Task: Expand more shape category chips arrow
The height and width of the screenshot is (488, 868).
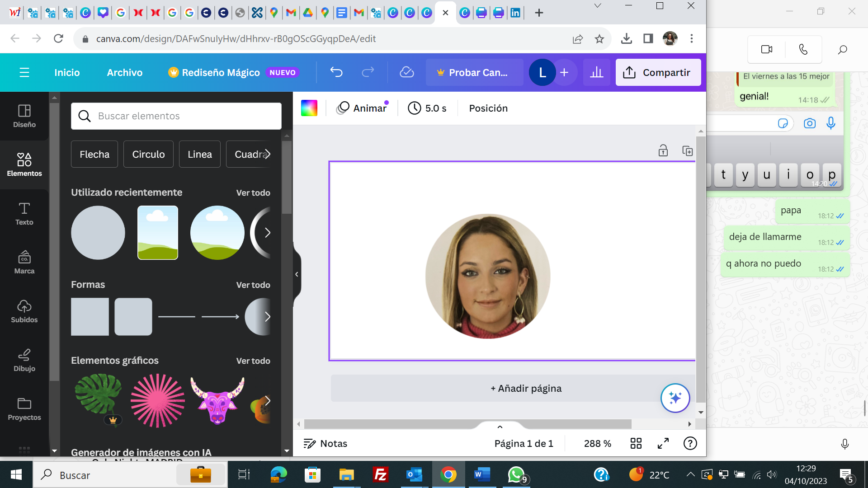Action: click(x=267, y=154)
